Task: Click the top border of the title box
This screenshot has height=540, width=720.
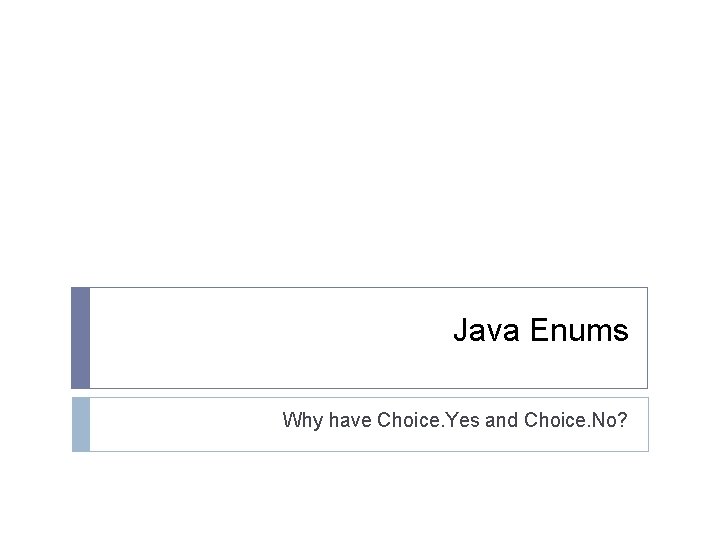Action: pyautogui.click(x=360, y=288)
